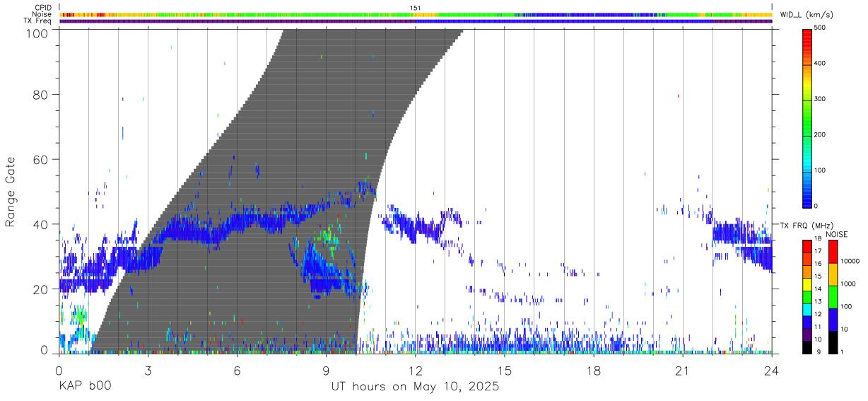Click x-axis tick label 6
The height and width of the screenshot is (401, 868).
(x=237, y=370)
